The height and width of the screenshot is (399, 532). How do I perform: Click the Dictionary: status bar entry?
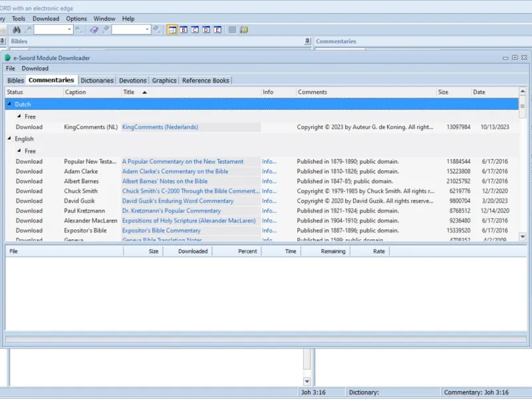pos(393,392)
